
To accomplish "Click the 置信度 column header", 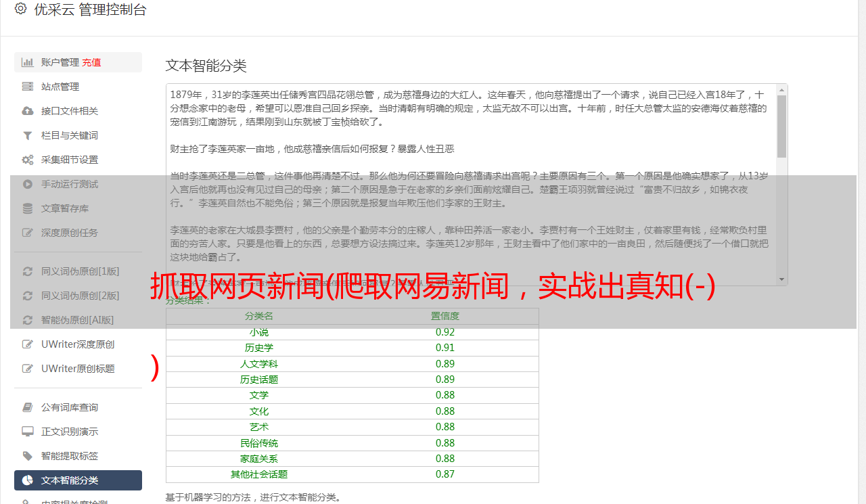I will [x=445, y=316].
